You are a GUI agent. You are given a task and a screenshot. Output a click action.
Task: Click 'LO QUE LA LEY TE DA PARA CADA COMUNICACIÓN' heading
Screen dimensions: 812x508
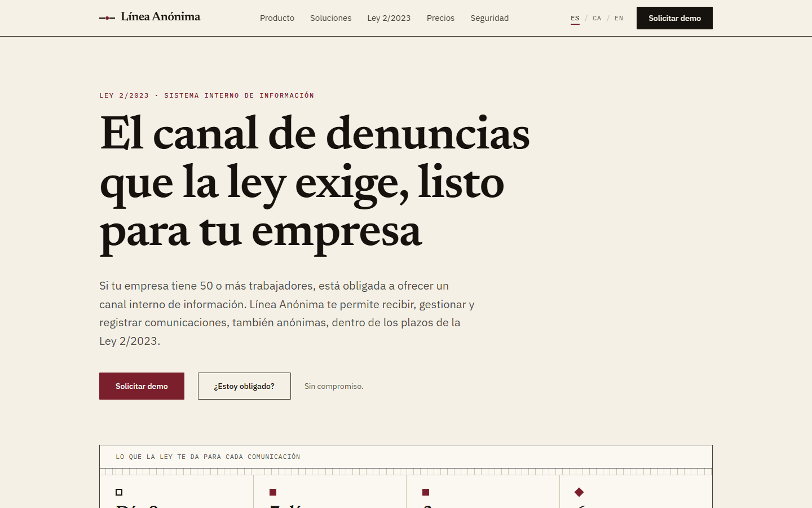(x=208, y=457)
